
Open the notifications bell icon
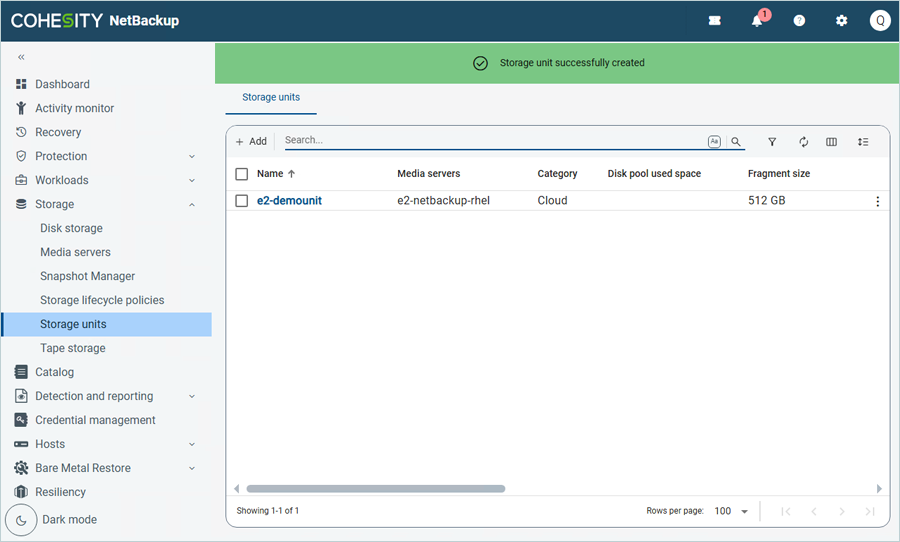click(x=758, y=21)
